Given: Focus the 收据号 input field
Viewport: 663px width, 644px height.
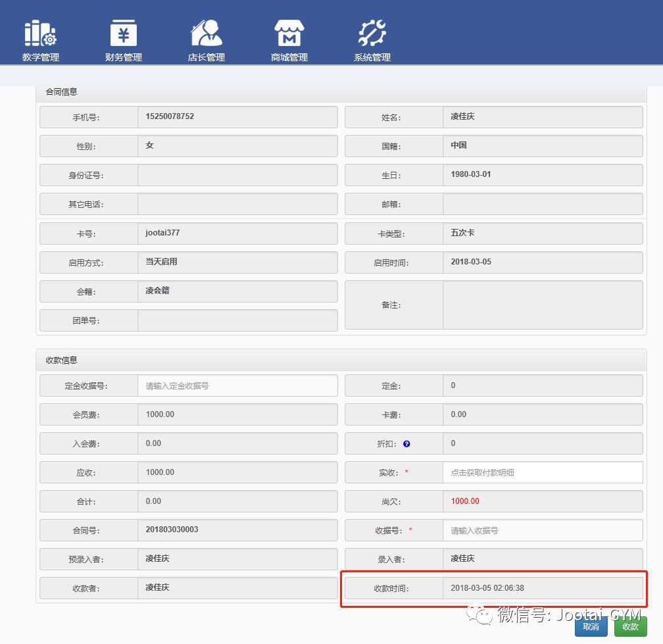Looking at the screenshot, I should pyautogui.click(x=543, y=530).
